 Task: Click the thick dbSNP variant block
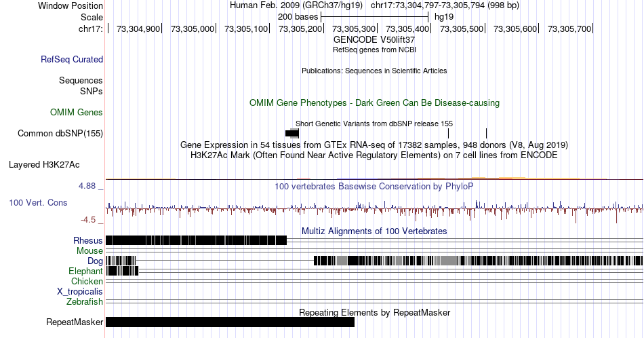[x=292, y=133]
